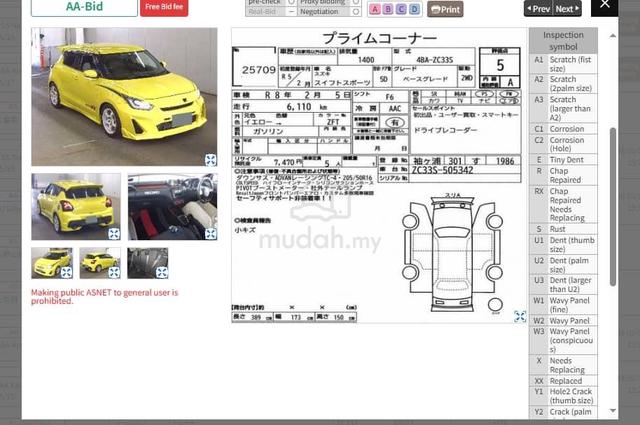The height and width of the screenshot is (425, 640).
Task: Open the main yellow car front photo
Action: click(124, 97)
